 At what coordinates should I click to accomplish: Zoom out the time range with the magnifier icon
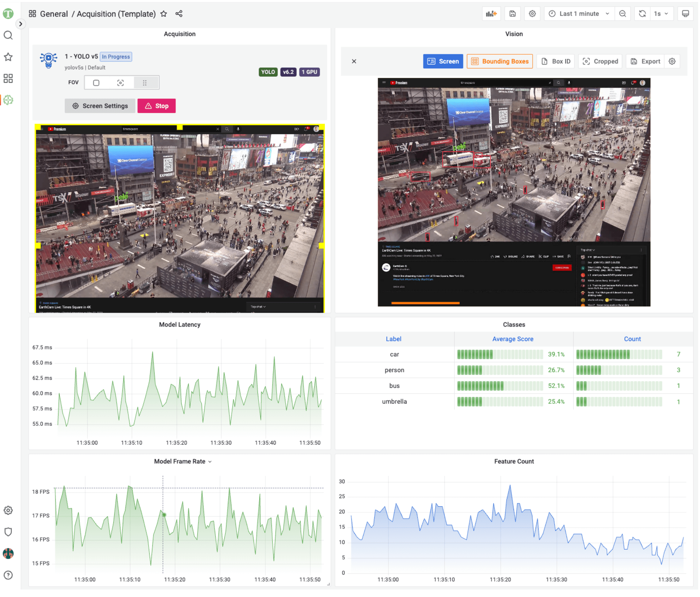point(623,13)
